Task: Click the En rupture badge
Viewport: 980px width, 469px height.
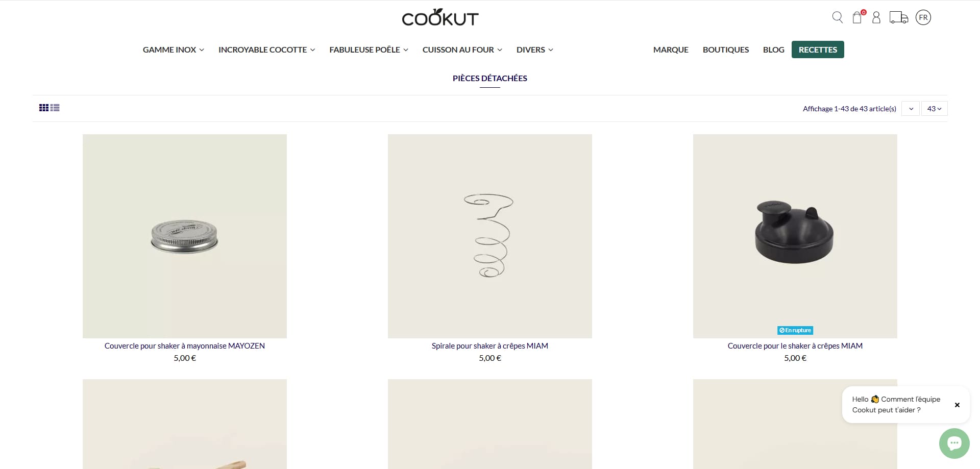Action: (795, 330)
